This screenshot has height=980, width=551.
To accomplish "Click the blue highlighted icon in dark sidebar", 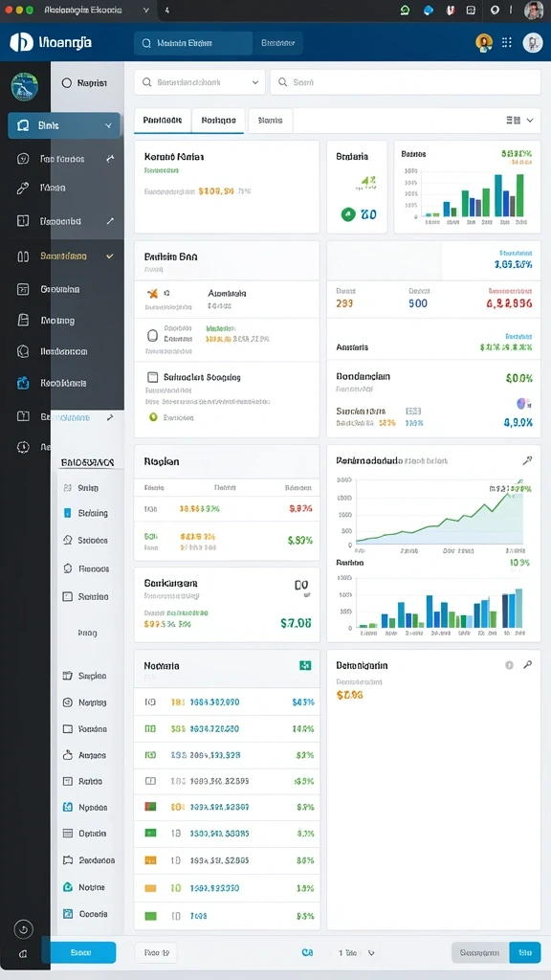I will (x=23, y=383).
